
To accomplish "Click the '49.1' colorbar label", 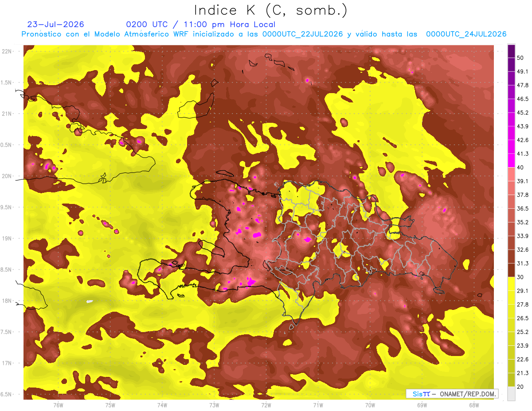I will click(523, 71).
